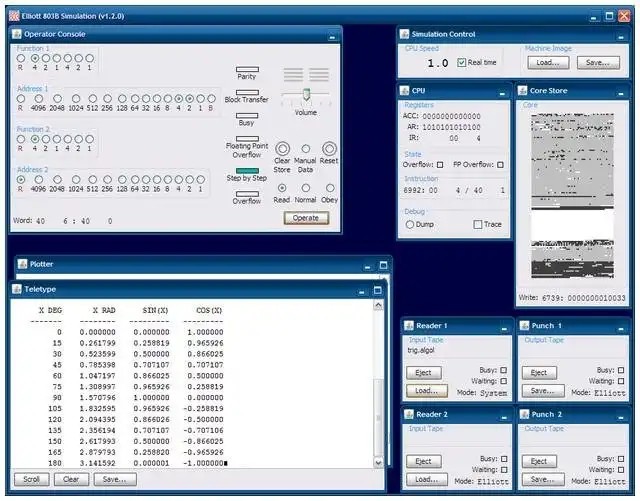Select the Obey mode radio button
Viewport: 640px width, 501px height.
330,188
